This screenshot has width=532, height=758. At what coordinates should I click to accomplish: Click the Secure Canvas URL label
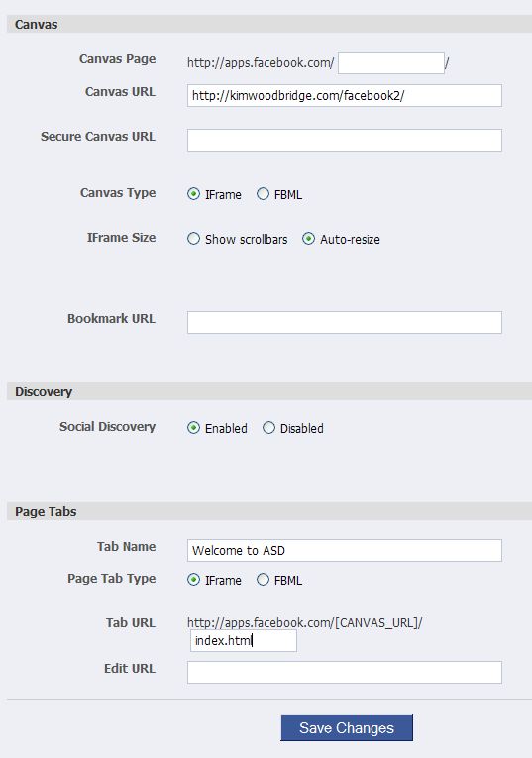(x=98, y=137)
